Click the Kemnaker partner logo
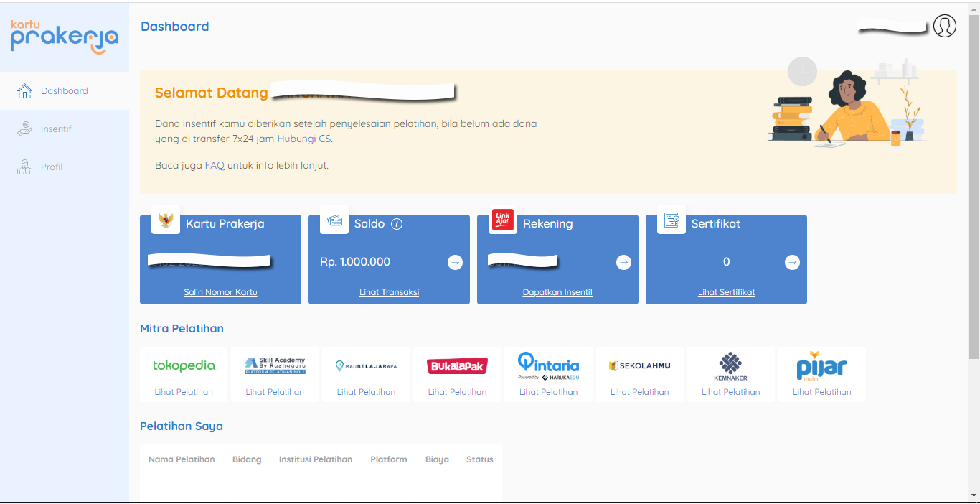The height and width of the screenshot is (504, 980). pyautogui.click(x=730, y=366)
